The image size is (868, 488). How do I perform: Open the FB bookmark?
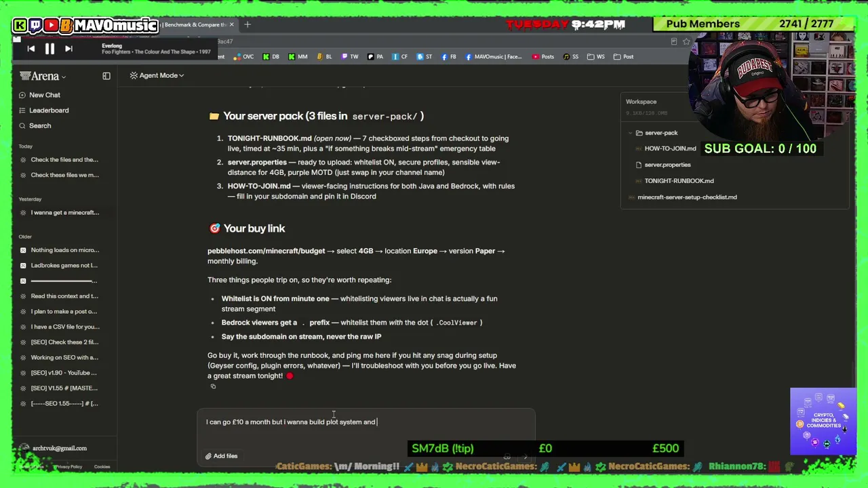[x=449, y=57]
